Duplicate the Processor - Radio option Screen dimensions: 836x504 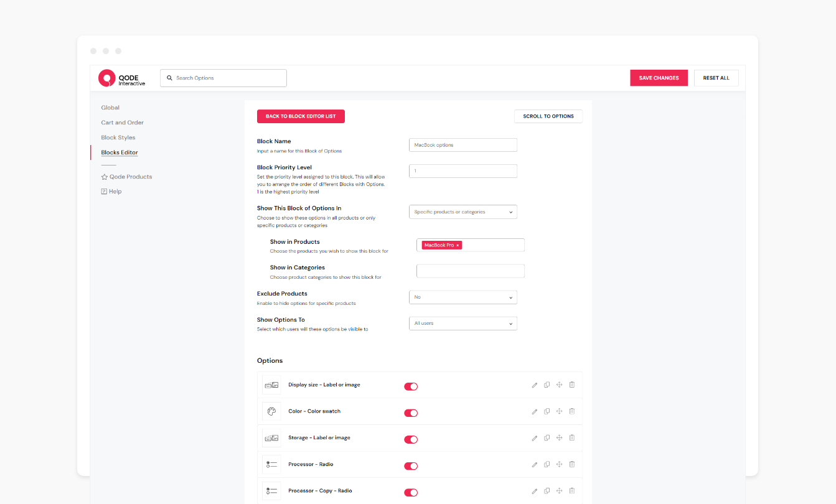(x=547, y=465)
